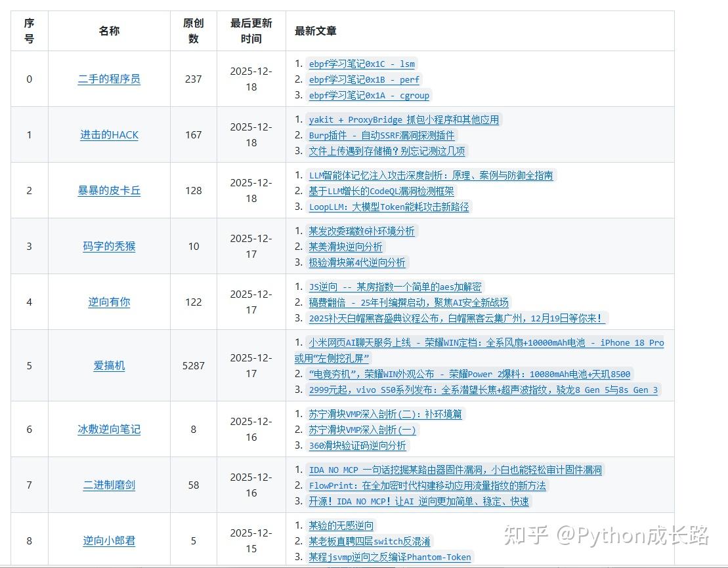Read the LoopLLM Token能耗攻击 article
Image resolution: width=728 pixels, height=568 pixels.
[x=389, y=207]
